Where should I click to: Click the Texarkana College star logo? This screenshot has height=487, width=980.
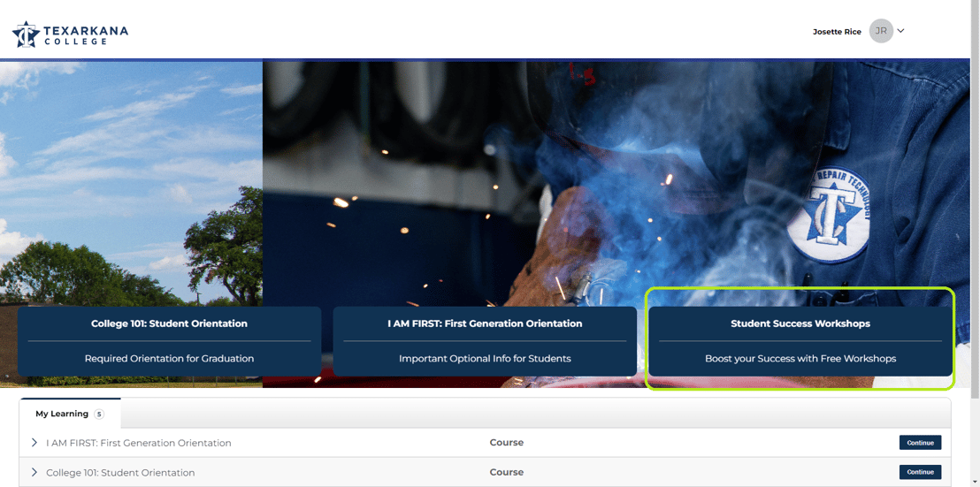pyautogui.click(x=26, y=34)
